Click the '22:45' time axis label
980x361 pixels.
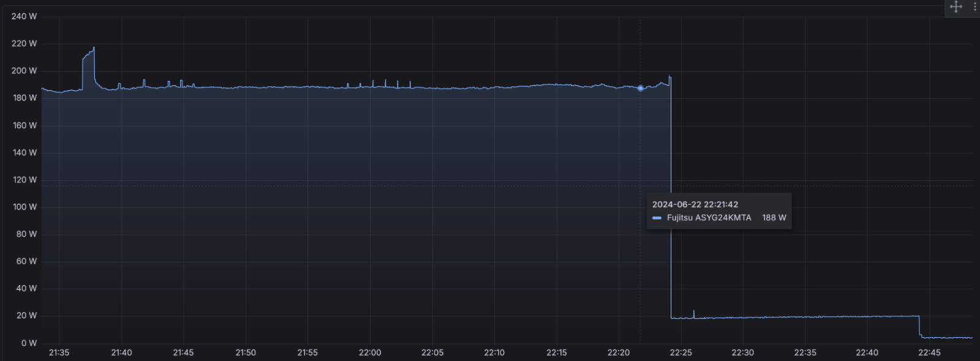[x=930, y=352]
